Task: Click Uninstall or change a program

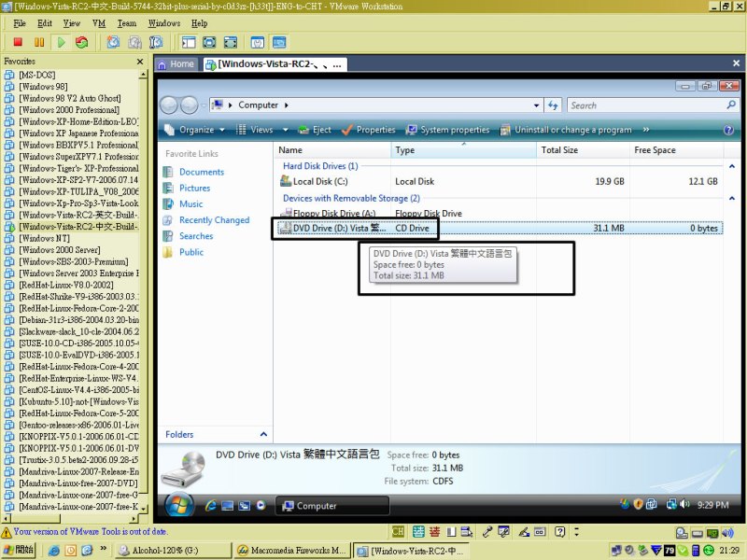Action: pyautogui.click(x=566, y=130)
